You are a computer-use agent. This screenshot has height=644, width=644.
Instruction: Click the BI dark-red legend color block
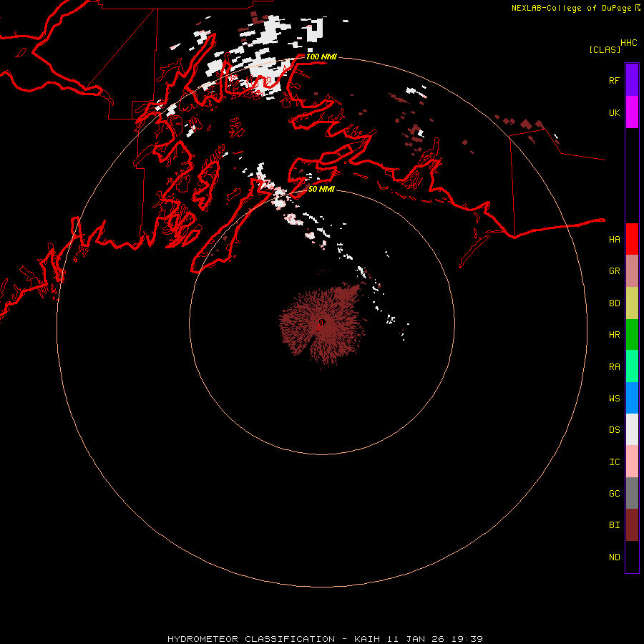point(632,525)
